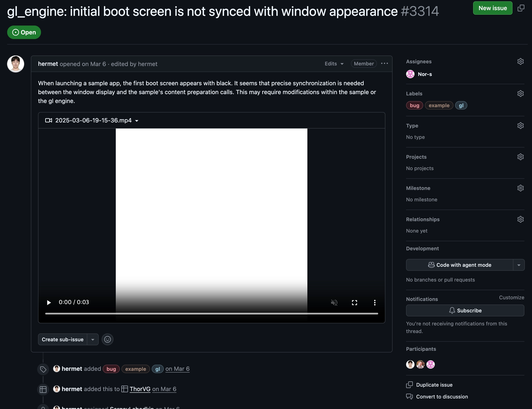Image resolution: width=532 pixels, height=409 pixels.
Task: Click 'on Mar 6' timestamp after ThorVG
Action: [x=164, y=389]
